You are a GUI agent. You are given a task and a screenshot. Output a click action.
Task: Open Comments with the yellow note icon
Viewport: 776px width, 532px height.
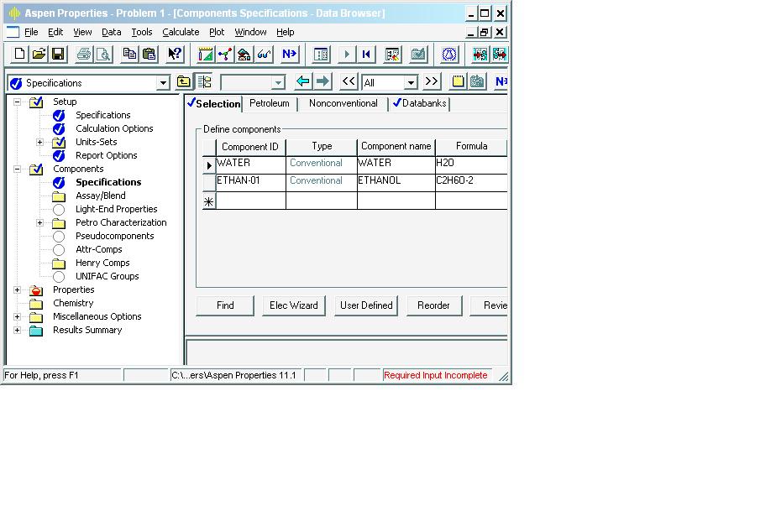[x=458, y=81]
